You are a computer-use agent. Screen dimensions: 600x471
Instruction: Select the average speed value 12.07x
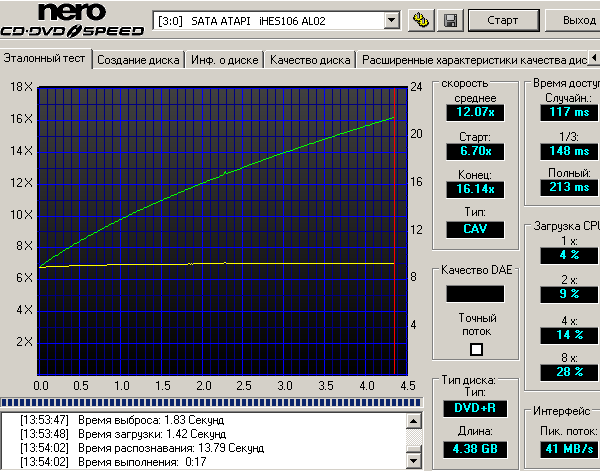point(475,112)
